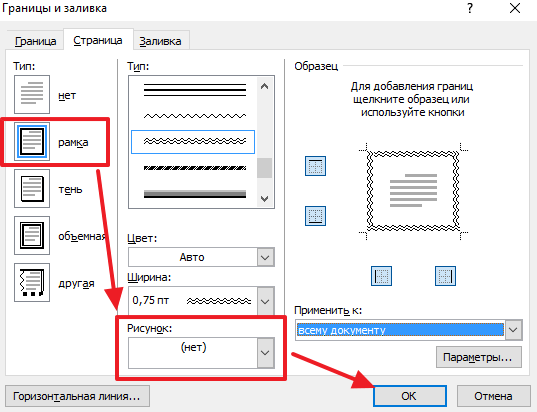The width and height of the screenshot is (537, 412).
Task: Open the 'Рисунок' art dropdown
Action: tap(201, 353)
